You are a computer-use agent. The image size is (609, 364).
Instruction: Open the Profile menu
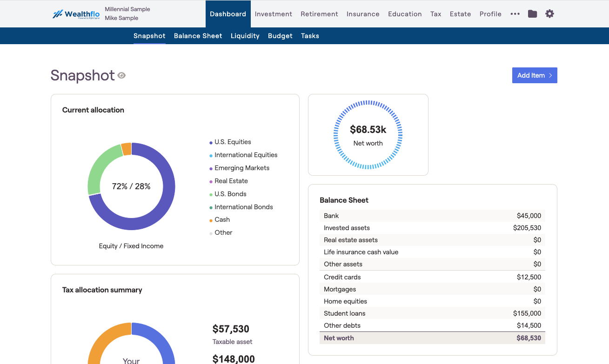coord(490,14)
